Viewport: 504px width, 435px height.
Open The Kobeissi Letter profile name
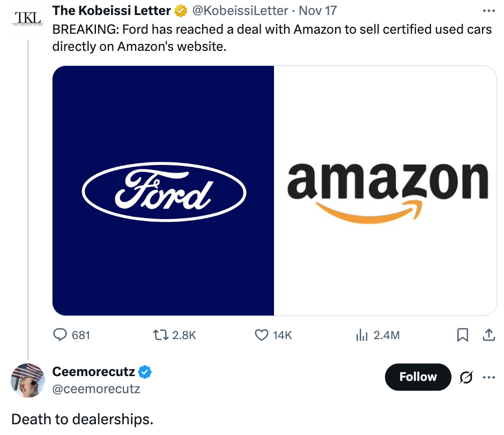[112, 11]
